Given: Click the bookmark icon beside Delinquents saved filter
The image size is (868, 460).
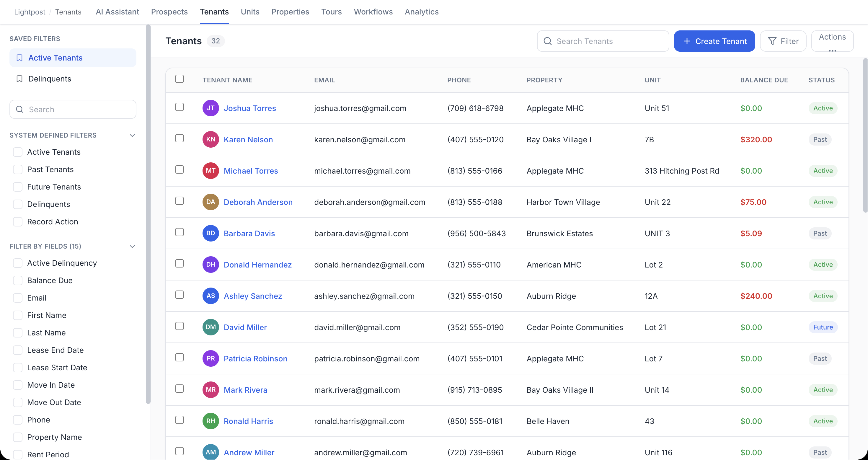Looking at the screenshot, I should 19,79.
